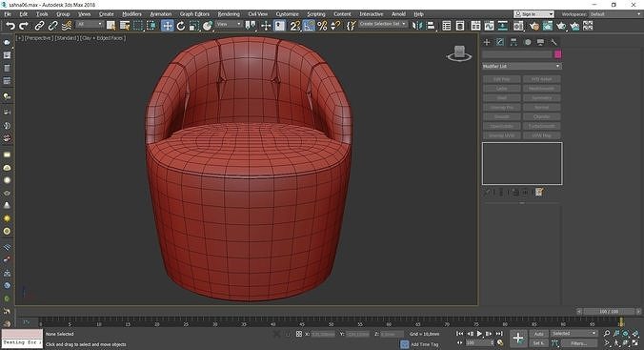Open the Arnold menu
Screen dimensions: 644x350
tap(398, 14)
